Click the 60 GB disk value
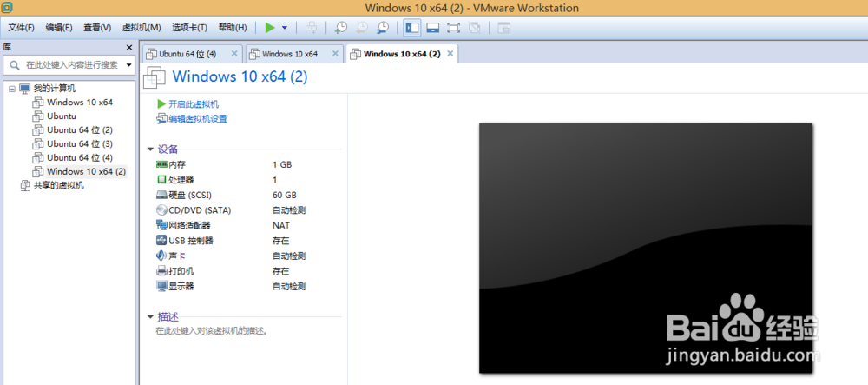The height and width of the screenshot is (385, 868). [x=284, y=195]
